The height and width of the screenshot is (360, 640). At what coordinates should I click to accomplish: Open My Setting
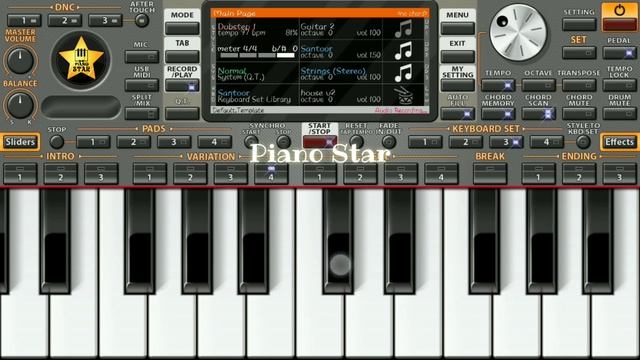tap(458, 85)
